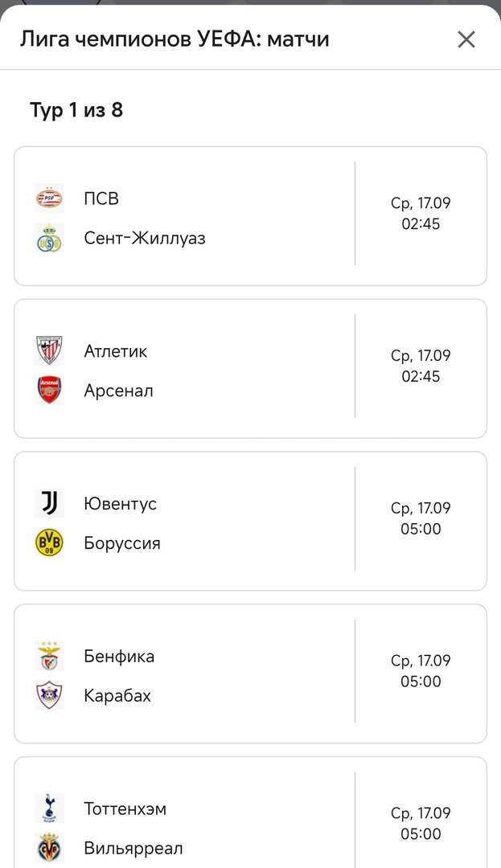Image resolution: width=501 pixels, height=868 pixels.
Task: Open Атлетик vs Арсенал match time 02:45
Action: coord(421,376)
